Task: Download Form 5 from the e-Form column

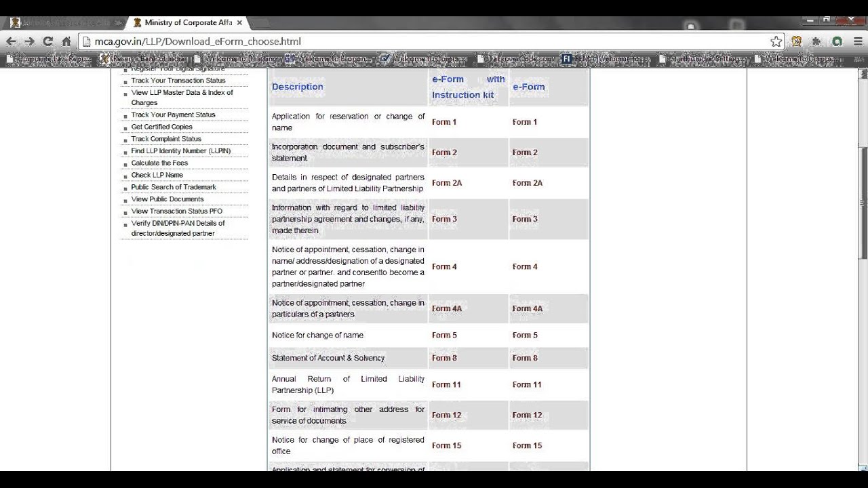Action: tap(525, 335)
